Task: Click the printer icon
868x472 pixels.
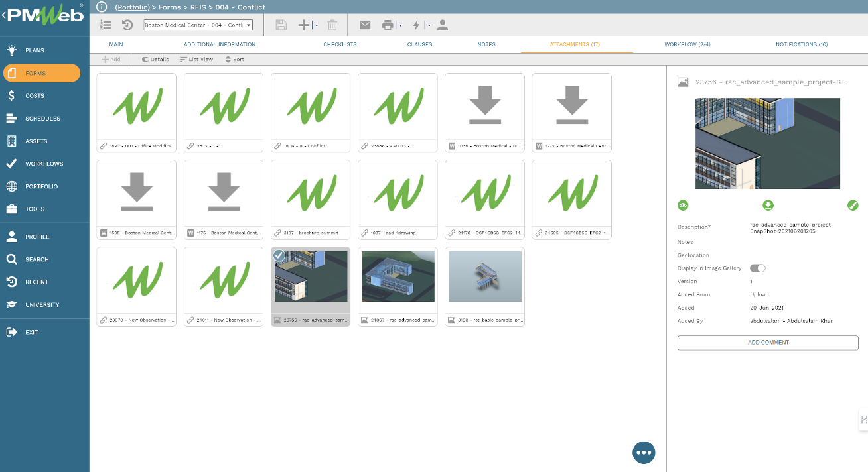Action: point(388,25)
